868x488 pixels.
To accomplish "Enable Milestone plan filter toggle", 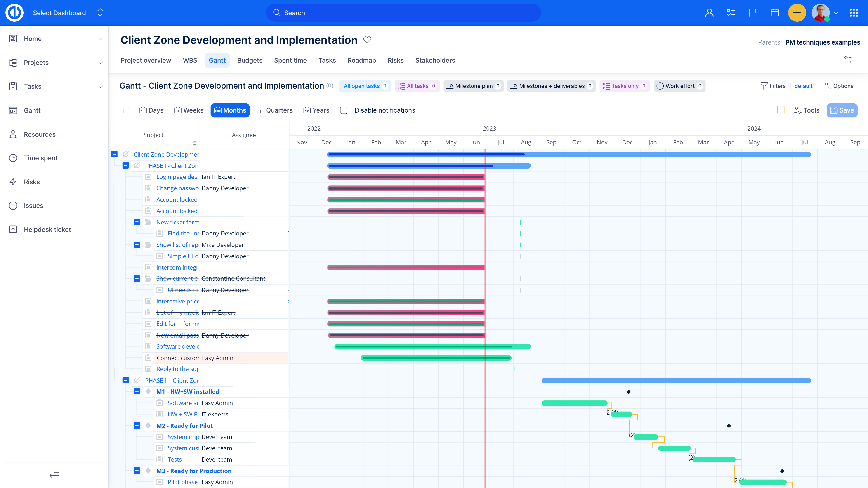I will coord(474,86).
